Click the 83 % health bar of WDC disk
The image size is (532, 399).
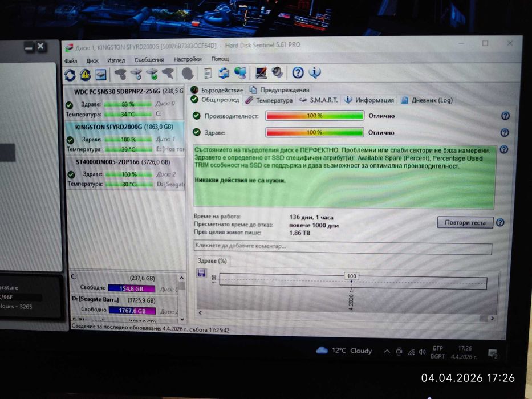tap(128, 104)
